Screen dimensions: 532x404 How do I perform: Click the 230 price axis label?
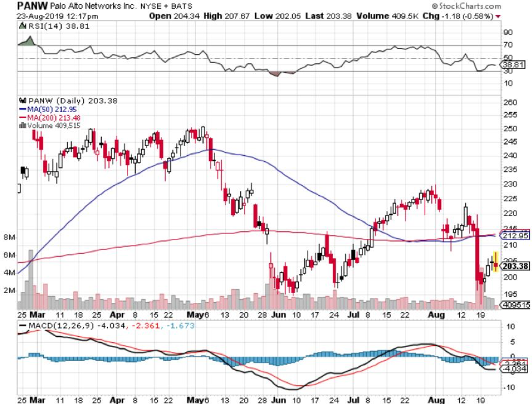coord(510,184)
